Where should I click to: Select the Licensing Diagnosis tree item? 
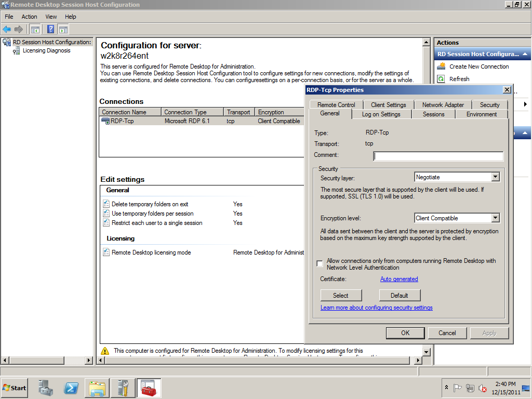pyautogui.click(x=46, y=50)
